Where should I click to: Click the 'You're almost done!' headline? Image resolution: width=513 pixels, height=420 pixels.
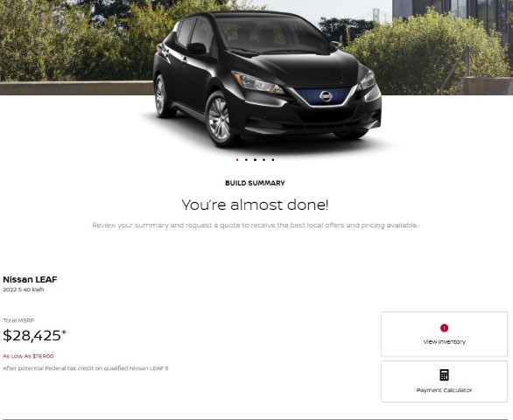pyautogui.click(x=255, y=205)
